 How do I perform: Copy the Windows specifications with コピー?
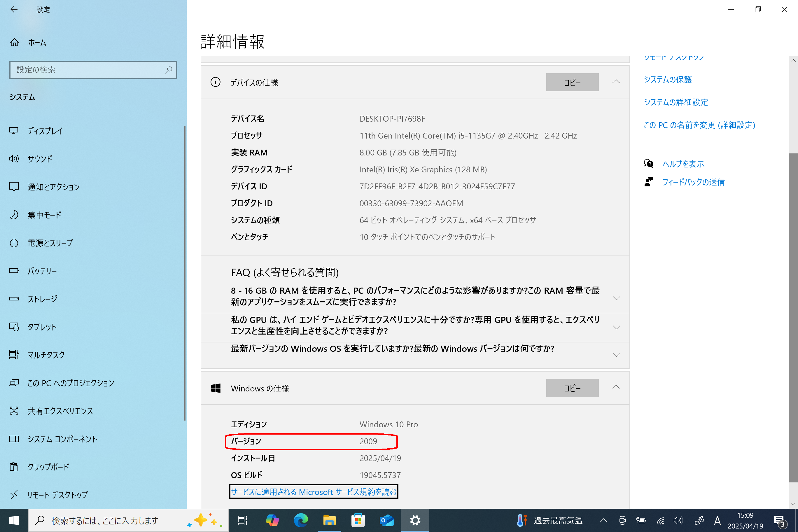(572, 388)
